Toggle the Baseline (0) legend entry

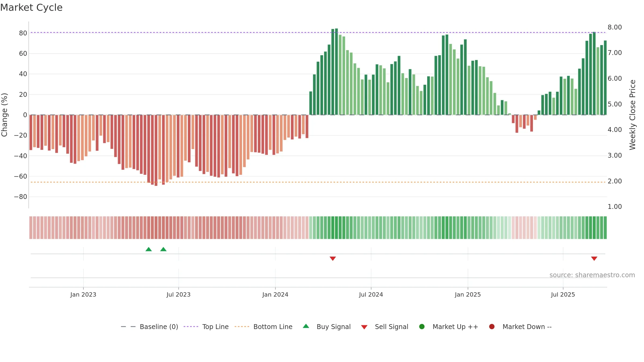click(x=149, y=327)
